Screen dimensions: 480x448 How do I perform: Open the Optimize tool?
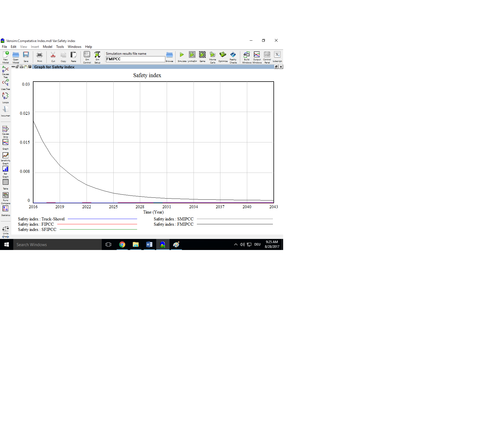(223, 57)
